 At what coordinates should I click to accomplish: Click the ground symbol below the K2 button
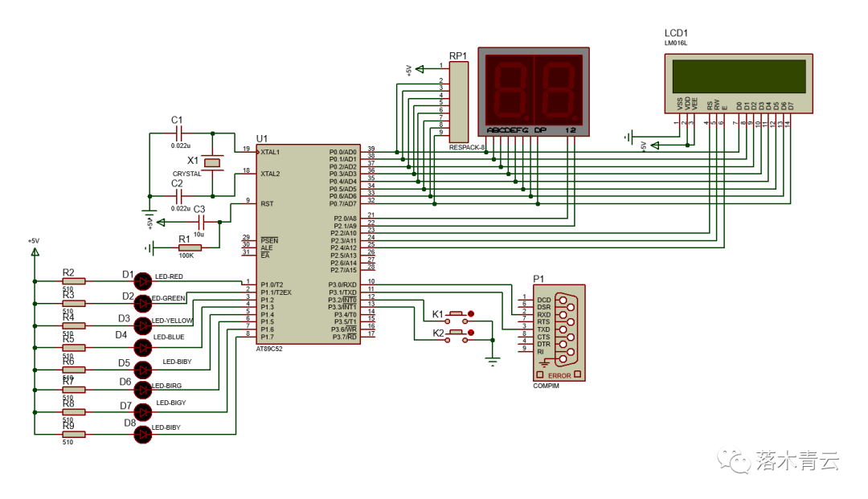tap(493, 362)
